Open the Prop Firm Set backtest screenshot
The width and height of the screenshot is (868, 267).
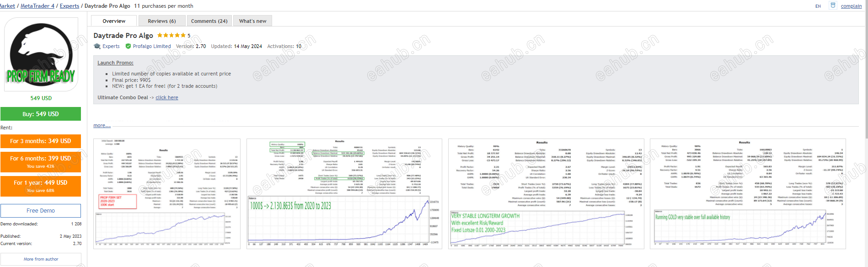tap(167, 194)
